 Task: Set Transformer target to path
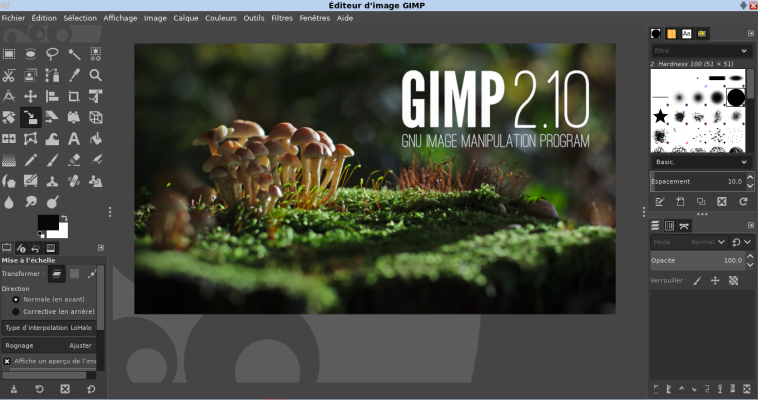coord(91,274)
